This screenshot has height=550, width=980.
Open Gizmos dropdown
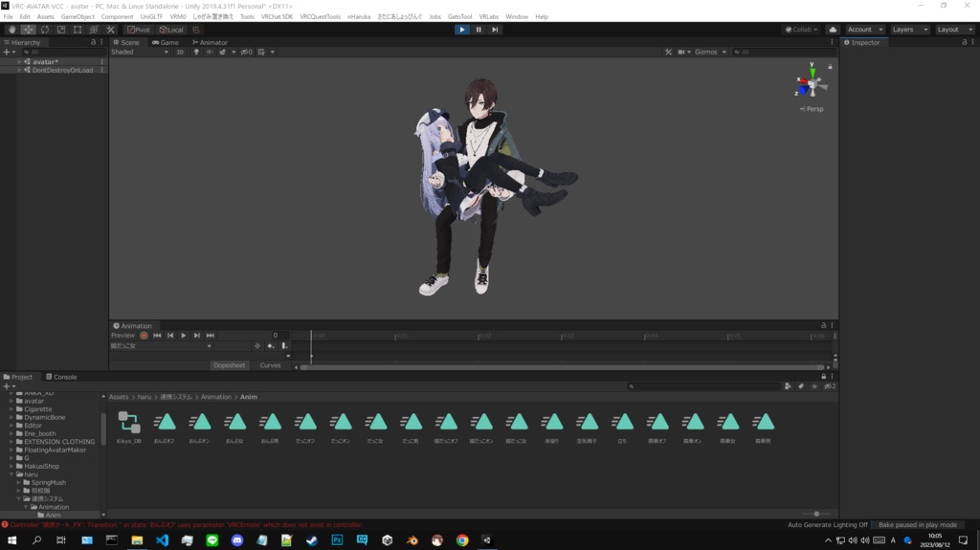click(x=710, y=52)
